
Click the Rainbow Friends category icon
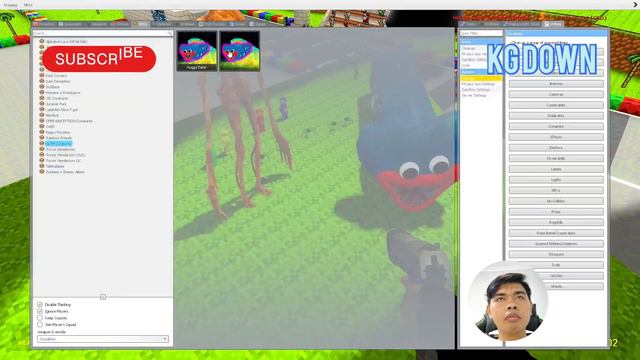42,138
